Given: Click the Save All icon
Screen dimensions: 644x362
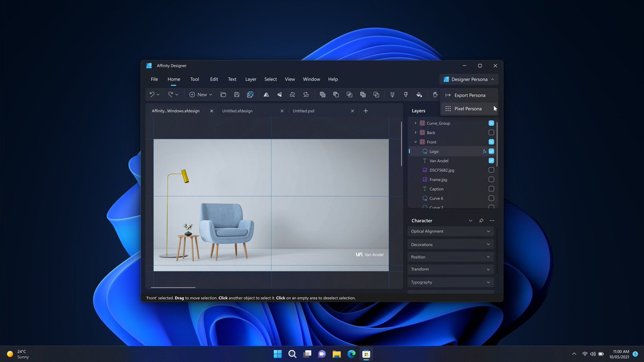Looking at the screenshot, I should tap(250, 94).
